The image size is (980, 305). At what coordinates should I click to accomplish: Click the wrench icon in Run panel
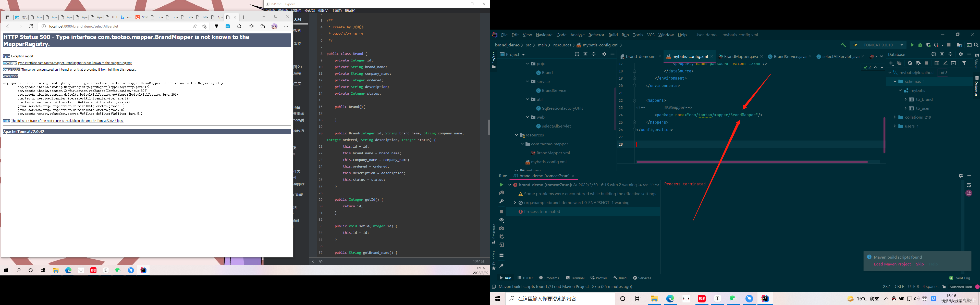pos(501,201)
